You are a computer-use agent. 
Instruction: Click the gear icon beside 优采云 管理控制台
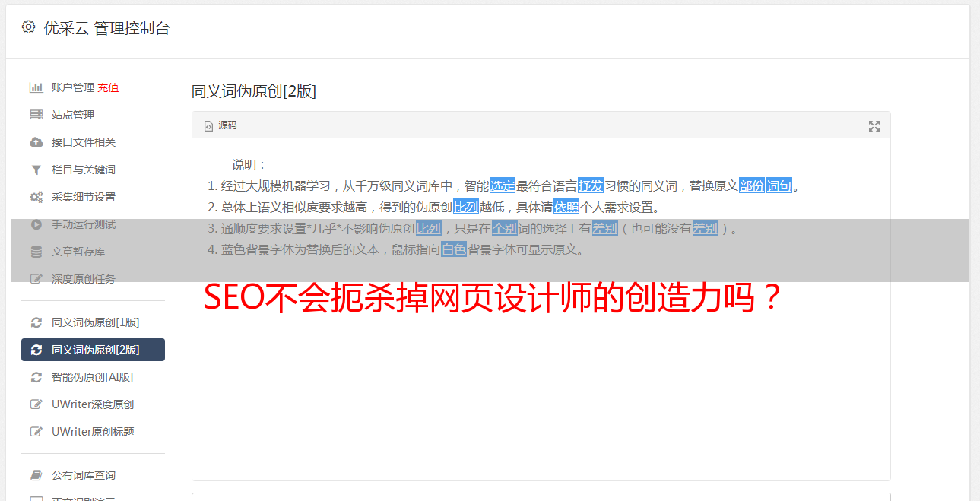[28, 28]
